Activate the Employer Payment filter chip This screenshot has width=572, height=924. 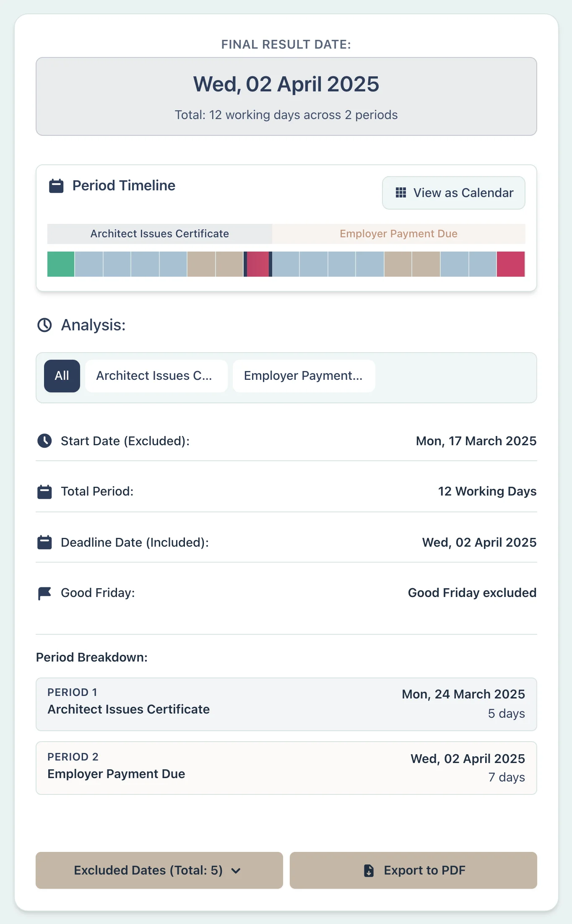[303, 376]
